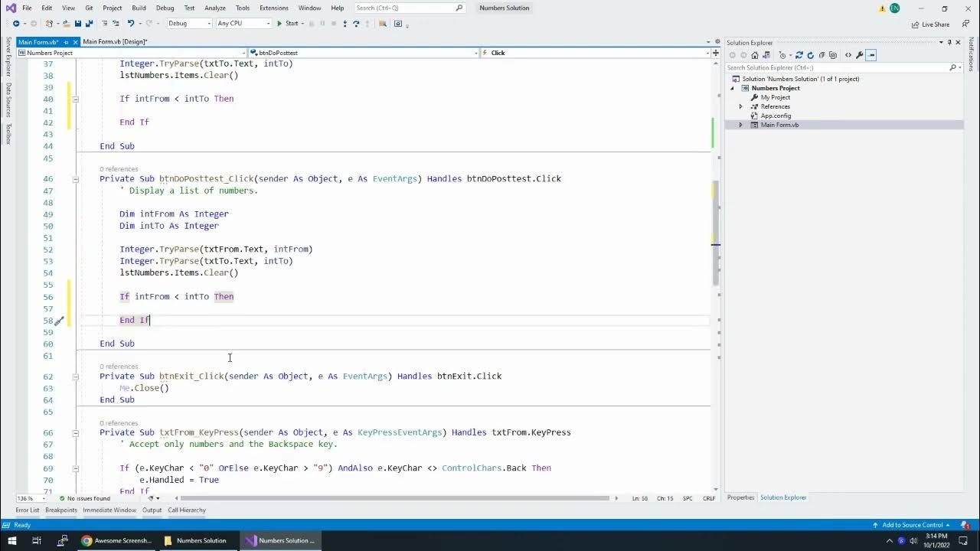Start debugging with the green Start button
The height and width of the screenshot is (551, 980).
pyautogui.click(x=287, y=24)
